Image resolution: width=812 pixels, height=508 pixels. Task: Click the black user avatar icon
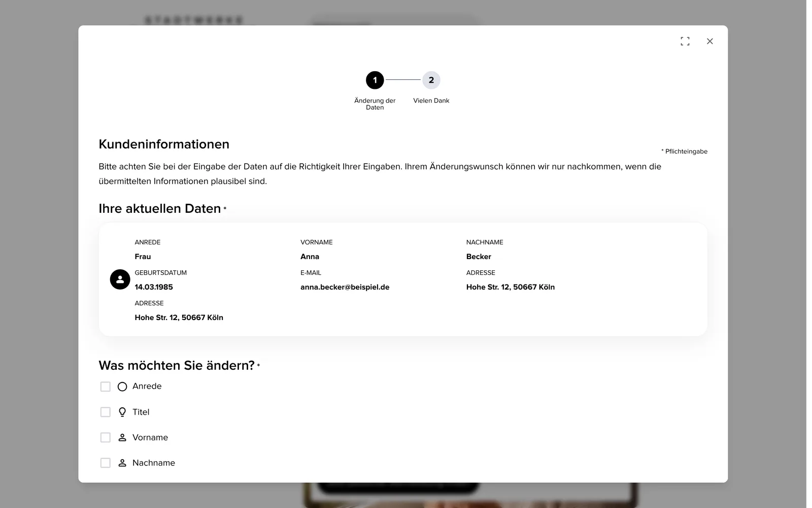(120, 279)
